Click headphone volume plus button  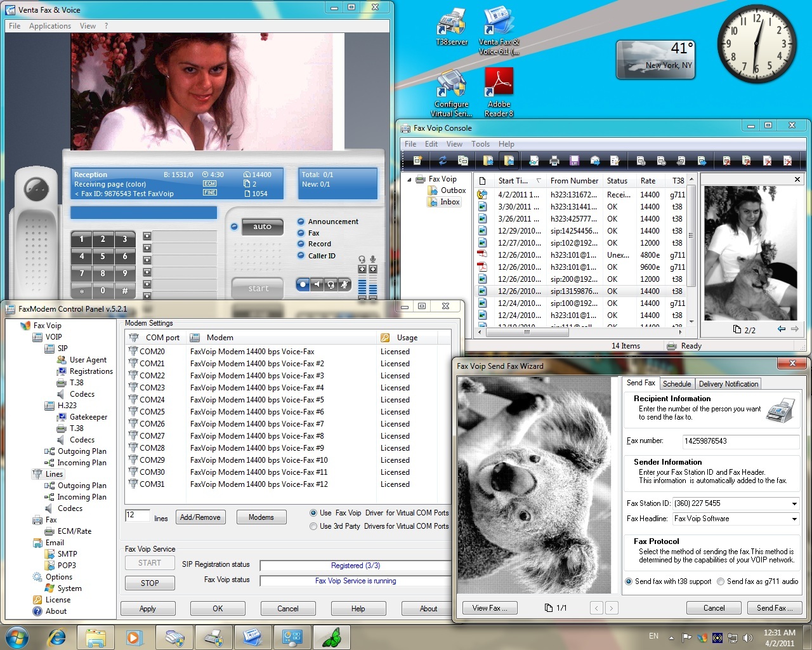pyautogui.click(x=362, y=269)
